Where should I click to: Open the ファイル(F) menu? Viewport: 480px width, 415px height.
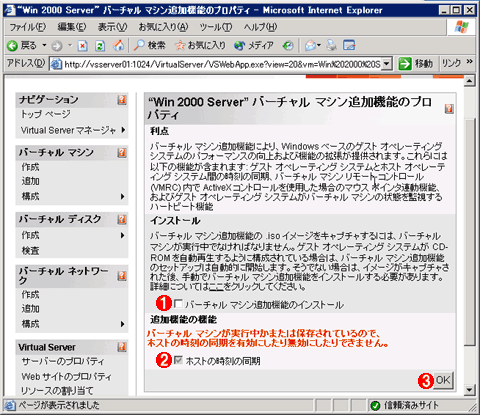point(28,27)
